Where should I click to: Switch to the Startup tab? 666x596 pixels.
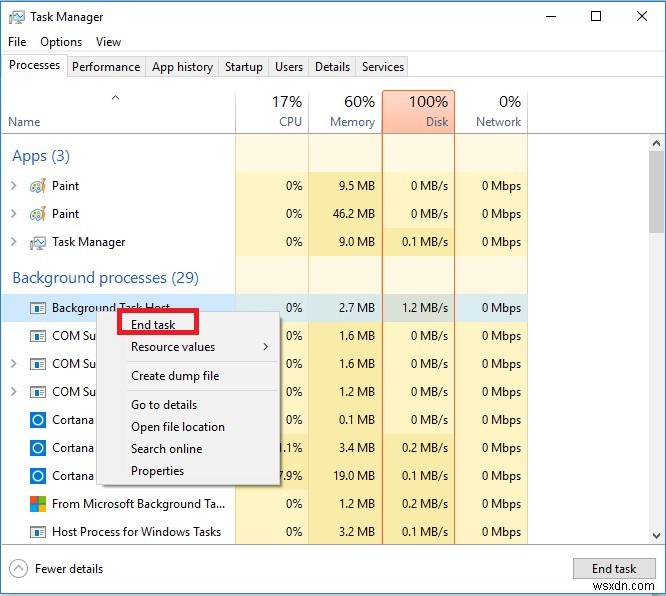click(x=243, y=67)
